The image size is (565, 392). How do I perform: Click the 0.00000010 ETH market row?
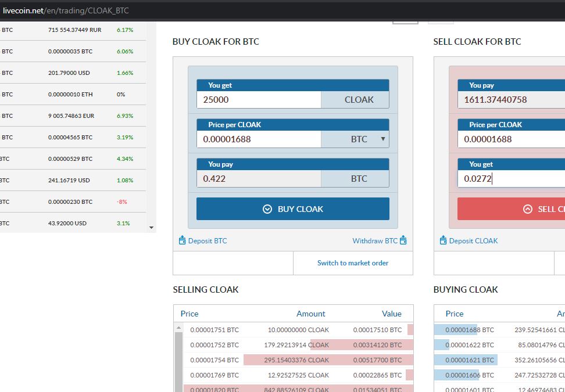(x=73, y=94)
